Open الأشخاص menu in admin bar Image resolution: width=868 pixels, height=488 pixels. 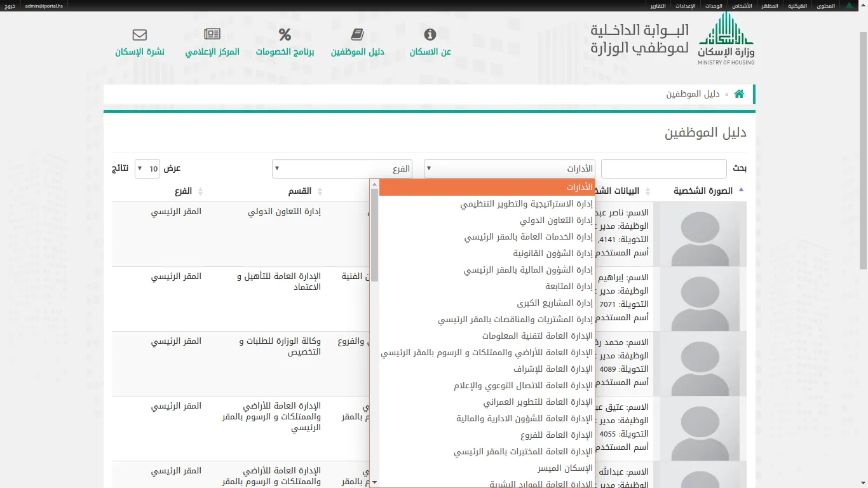pos(742,5)
